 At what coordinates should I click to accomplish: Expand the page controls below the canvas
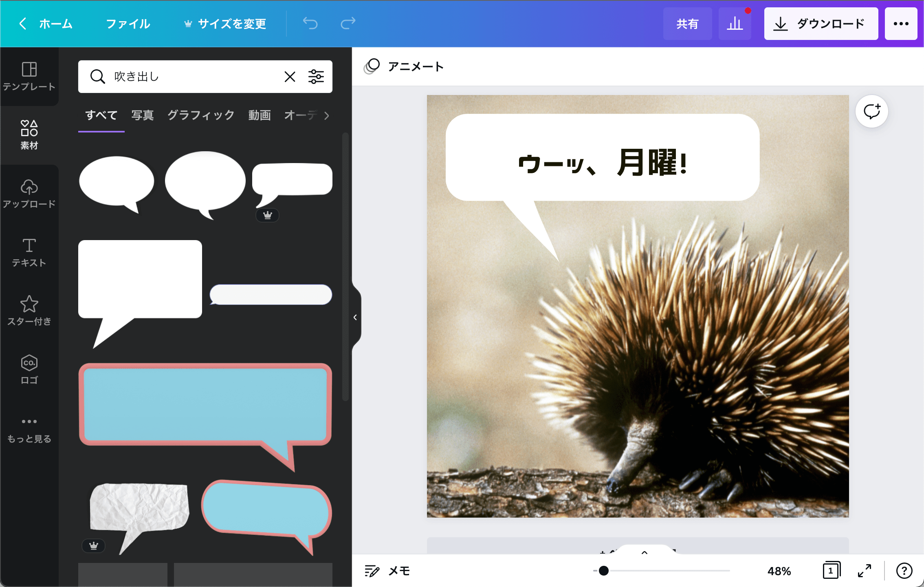click(645, 552)
